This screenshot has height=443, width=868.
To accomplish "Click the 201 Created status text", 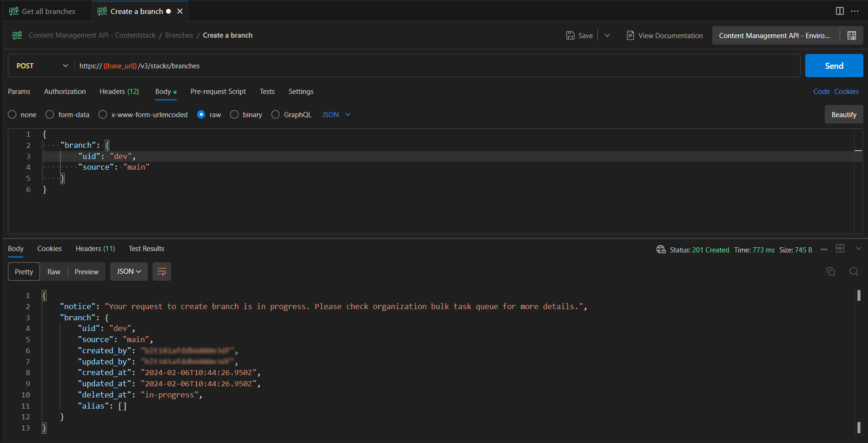I will [710, 250].
